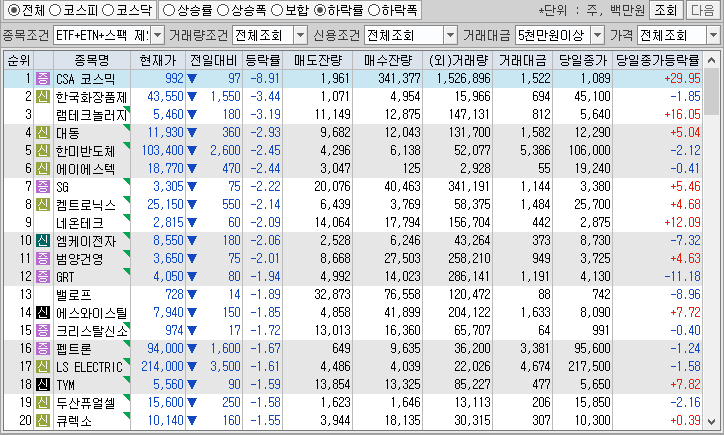This screenshot has width=724, height=435.
Task: Click the 증 badge icon for 범양건영
Action: click(43, 259)
